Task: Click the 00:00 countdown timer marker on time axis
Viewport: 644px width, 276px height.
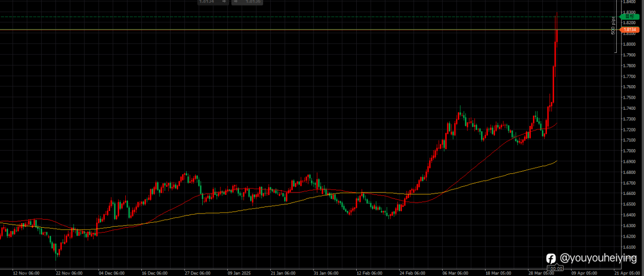Action: coord(555,269)
